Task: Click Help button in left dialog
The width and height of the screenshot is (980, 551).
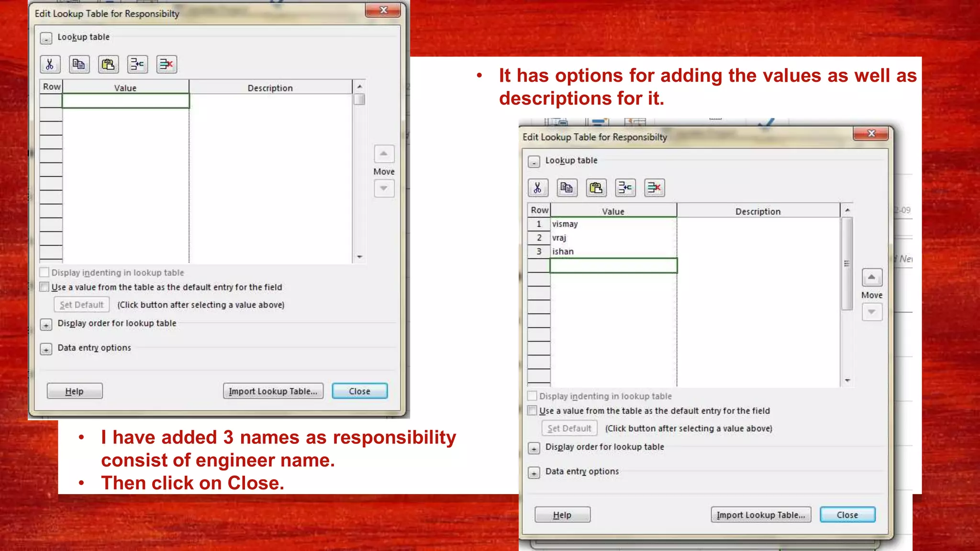Action: click(75, 391)
